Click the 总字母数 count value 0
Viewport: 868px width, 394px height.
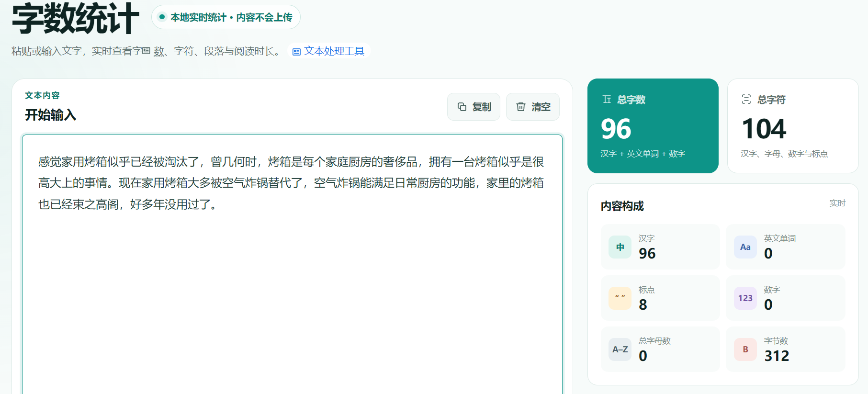[x=643, y=356]
